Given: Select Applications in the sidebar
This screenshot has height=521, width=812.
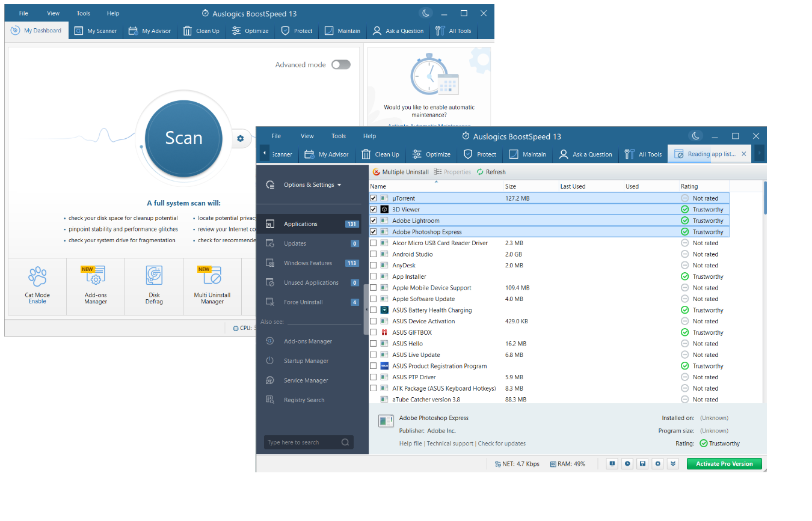Looking at the screenshot, I should [x=309, y=224].
